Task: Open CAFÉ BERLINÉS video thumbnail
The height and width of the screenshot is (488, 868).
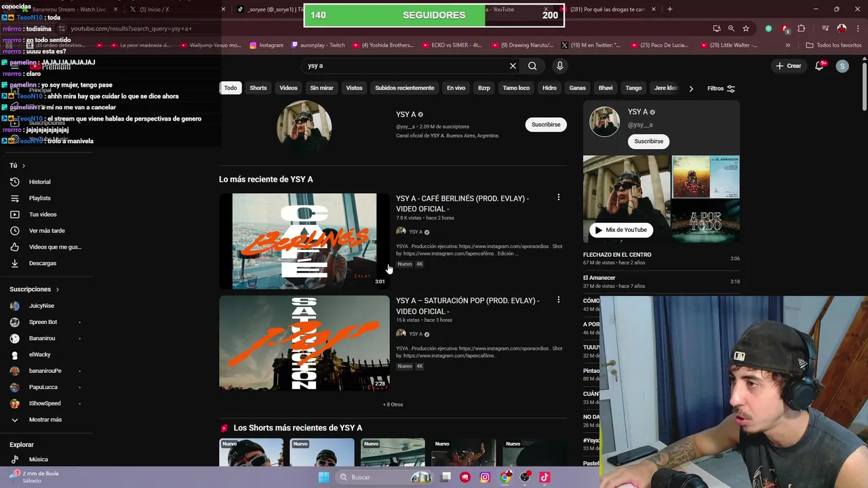Action: 304,241
